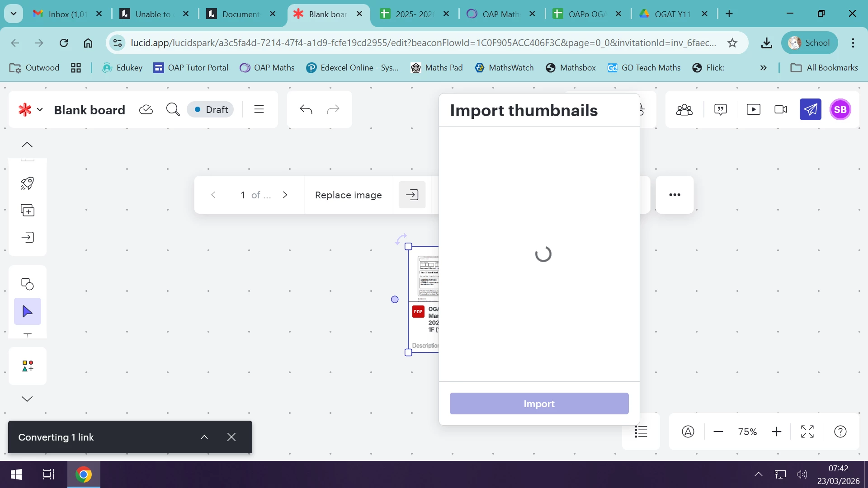Toggle fullscreen fit view icon
The width and height of the screenshot is (868, 488).
click(x=807, y=432)
